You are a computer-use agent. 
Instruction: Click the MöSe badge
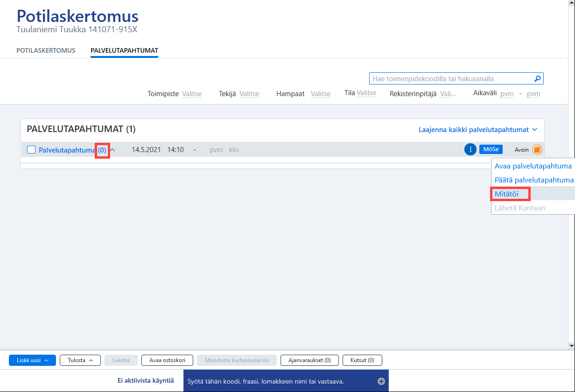click(x=491, y=149)
